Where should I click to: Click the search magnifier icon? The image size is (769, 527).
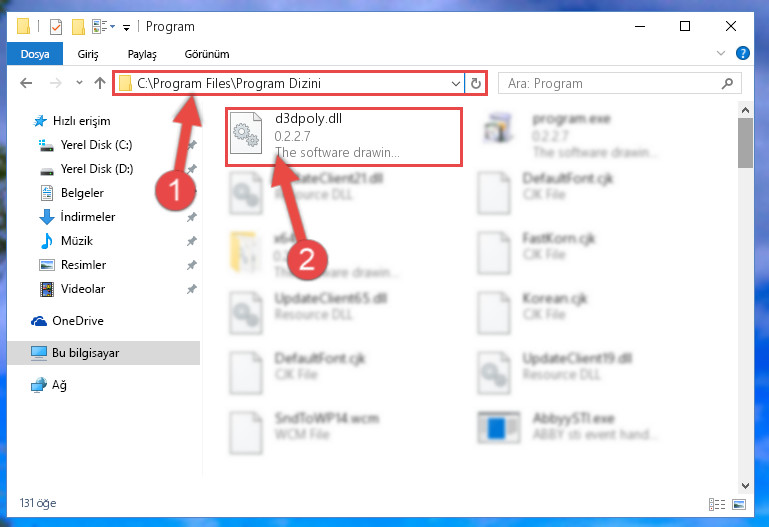point(727,83)
